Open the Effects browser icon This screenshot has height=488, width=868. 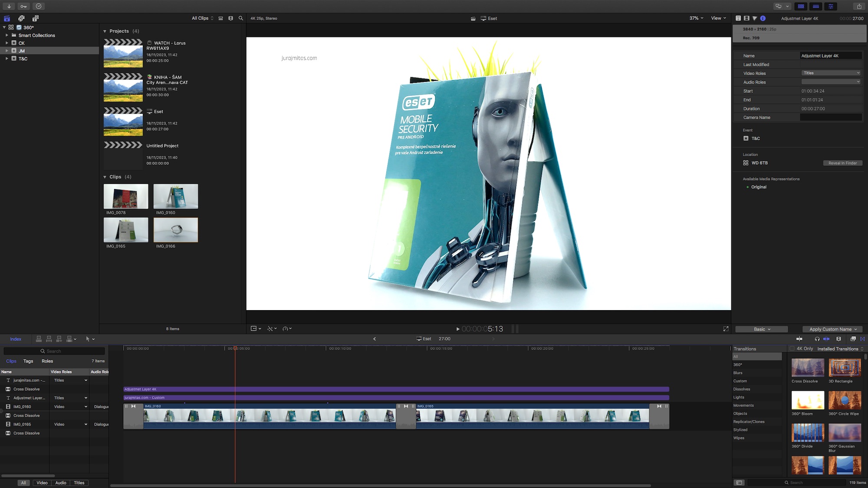point(853,339)
